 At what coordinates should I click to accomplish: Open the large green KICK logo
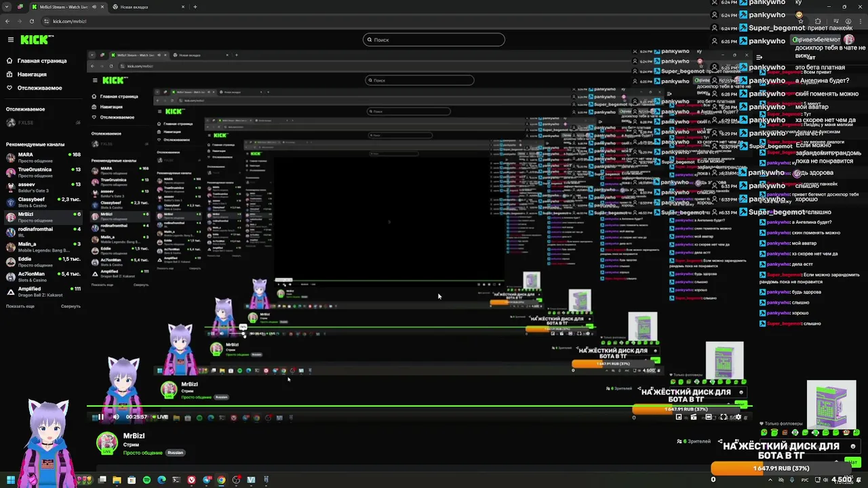(x=37, y=40)
